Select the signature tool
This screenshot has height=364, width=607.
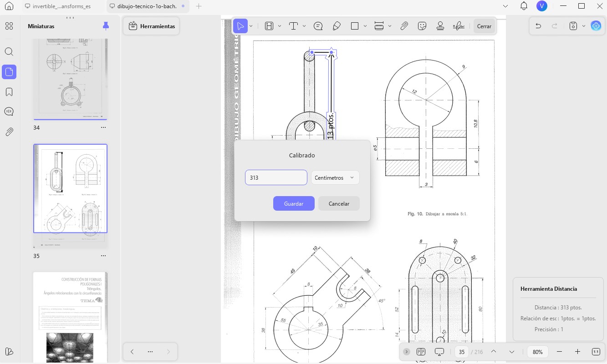tap(459, 26)
